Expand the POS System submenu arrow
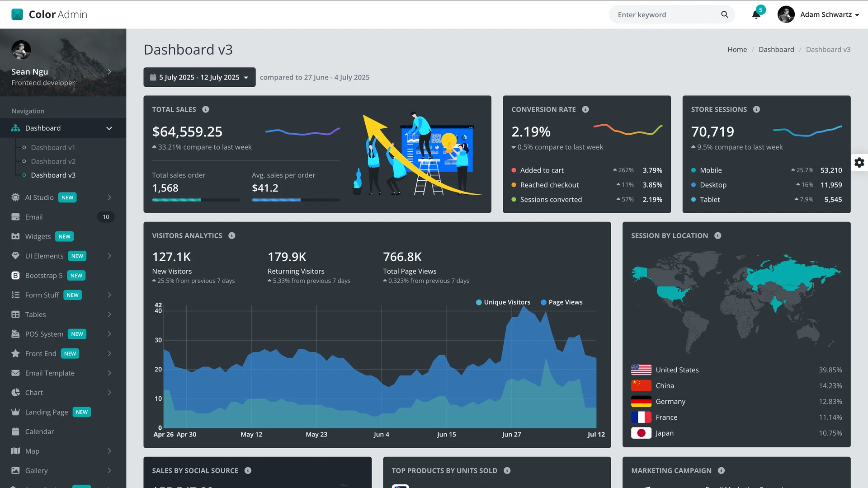The image size is (868, 488). pyautogui.click(x=109, y=334)
